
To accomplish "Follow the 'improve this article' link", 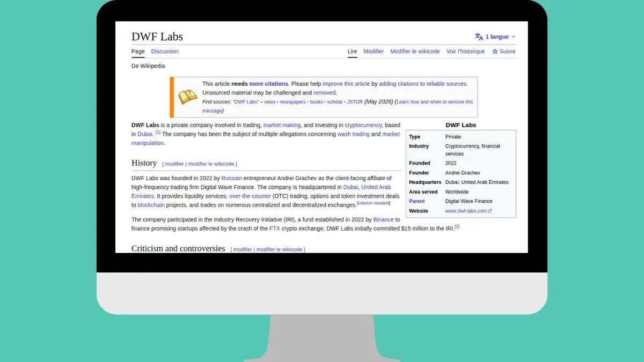I will [x=346, y=84].
